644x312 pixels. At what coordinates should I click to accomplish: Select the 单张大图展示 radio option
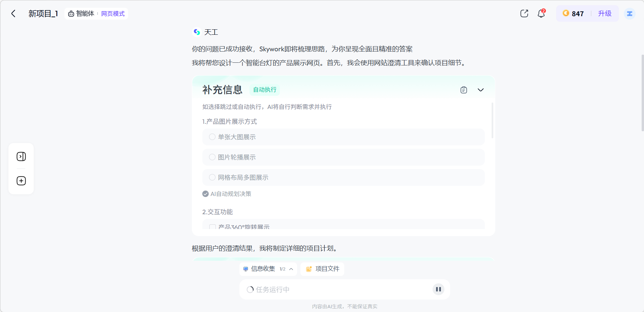coord(212,137)
